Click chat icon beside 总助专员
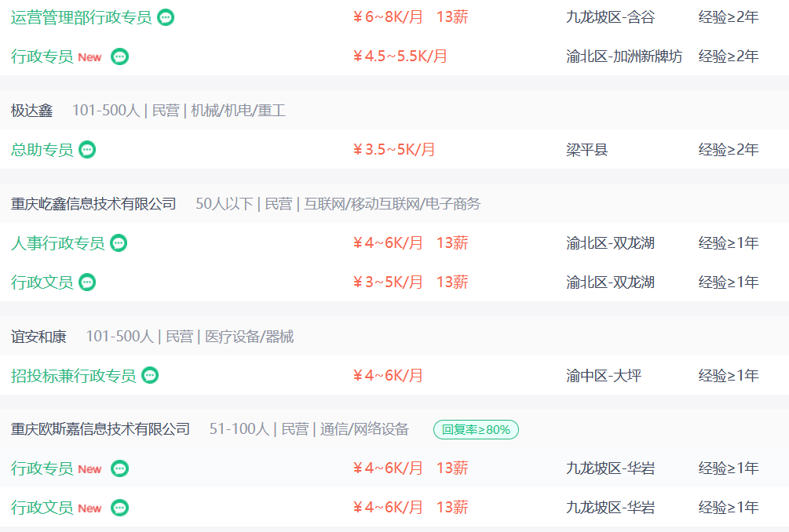This screenshot has width=789, height=532. click(x=88, y=150)
